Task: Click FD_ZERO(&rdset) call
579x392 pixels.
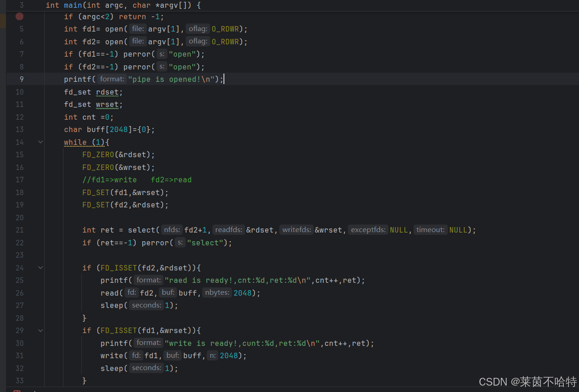Action: pyautogui.click(x=119, y=154)
